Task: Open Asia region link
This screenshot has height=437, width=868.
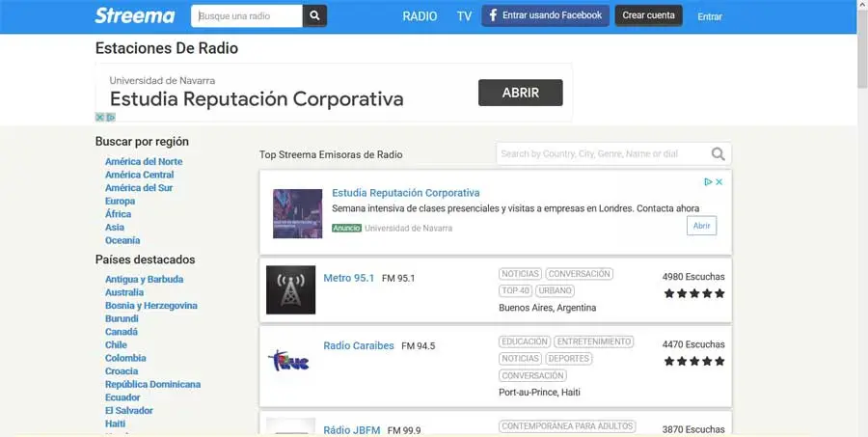Action: (x=115, y=227)
